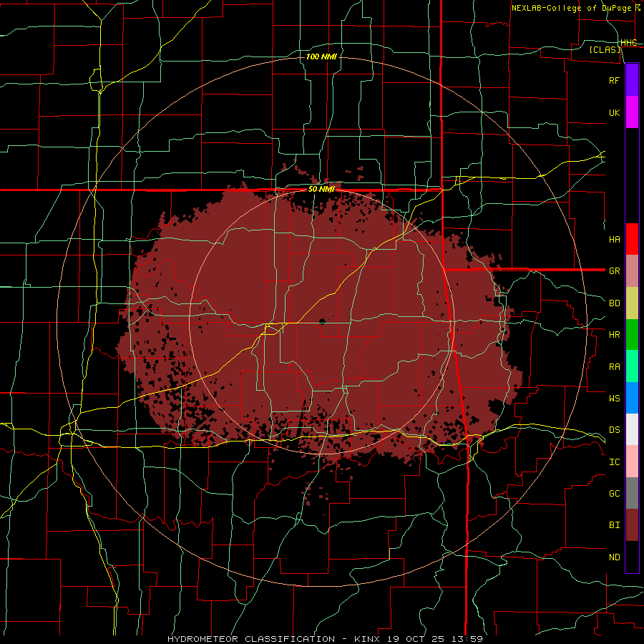Click the GC gray legend color swatch
Viewport: 644px width, 644px height.
(632, 493)
